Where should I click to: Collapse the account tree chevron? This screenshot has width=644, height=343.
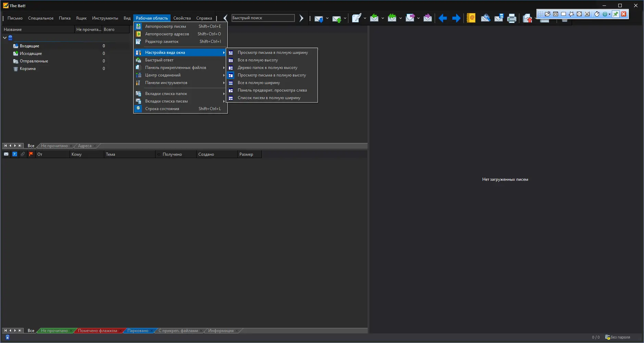[x=5, y=38]
